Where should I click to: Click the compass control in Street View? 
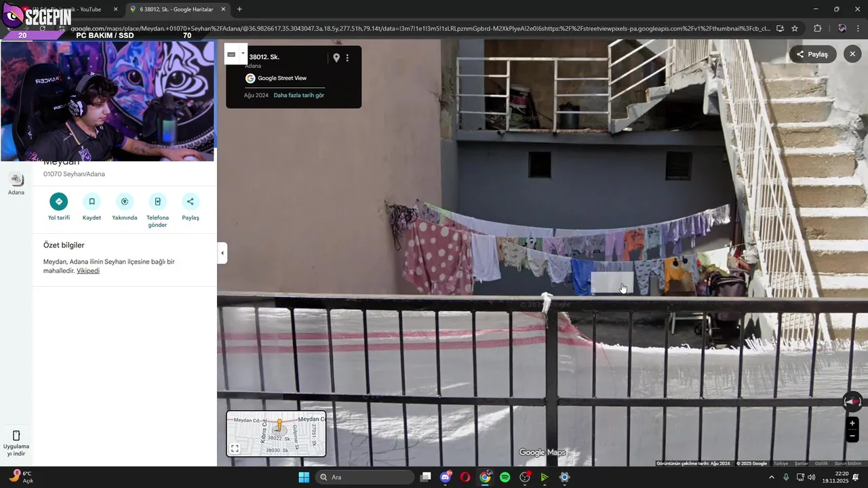click(x=852, y=402)
